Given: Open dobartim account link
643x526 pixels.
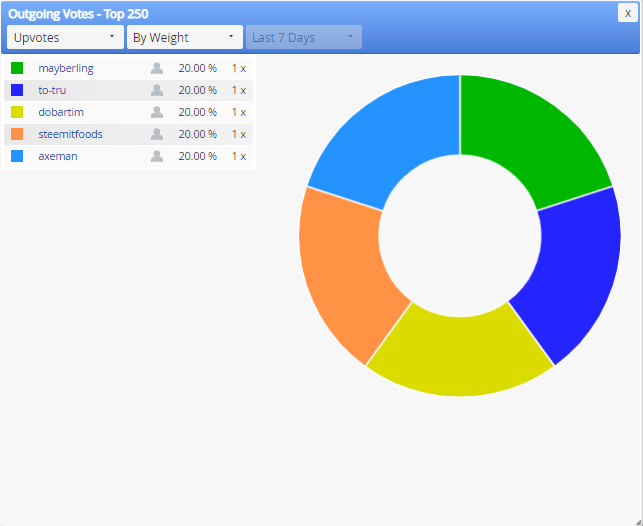Looking at the screenshot, I should point(61,112).
